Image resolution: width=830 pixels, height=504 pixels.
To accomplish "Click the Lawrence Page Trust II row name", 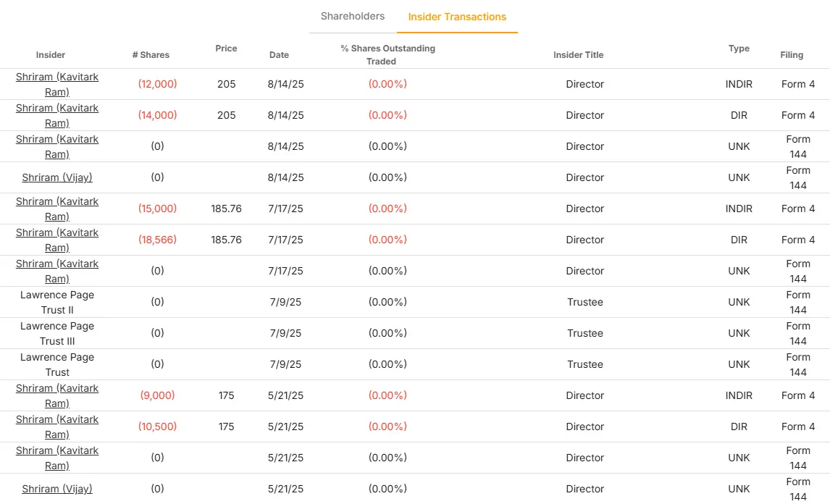I will tap(57, 302).
